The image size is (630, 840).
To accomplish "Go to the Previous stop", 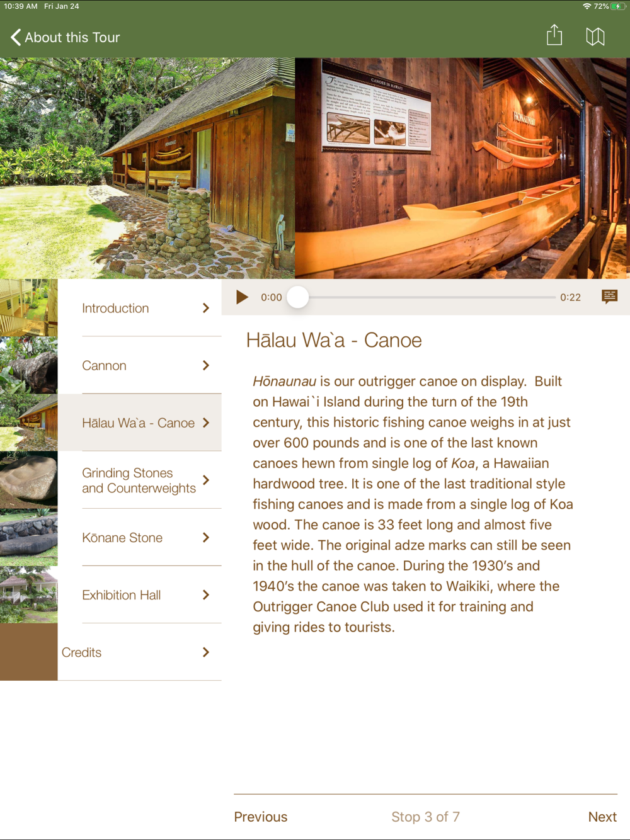I will [261, 817].
